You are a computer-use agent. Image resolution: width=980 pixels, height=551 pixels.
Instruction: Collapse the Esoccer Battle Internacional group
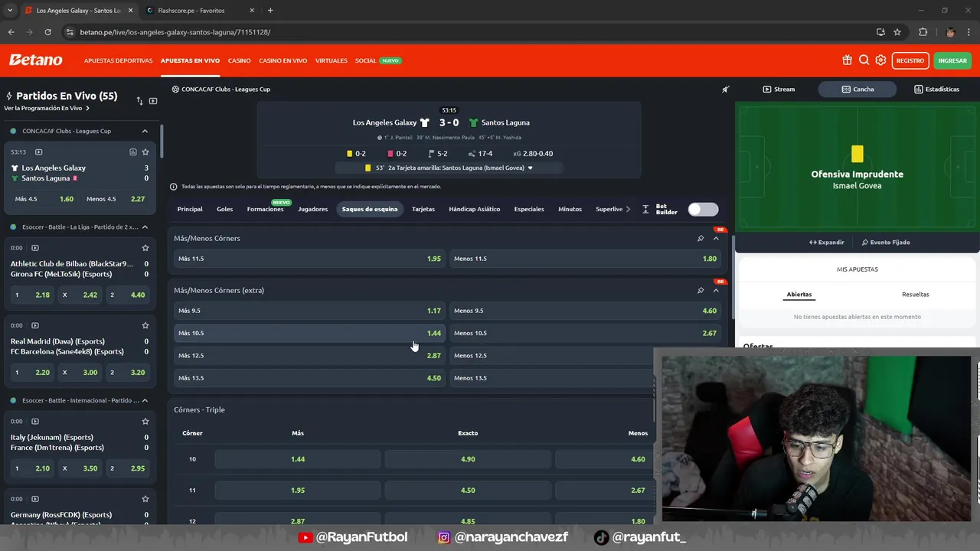coord(145,400)
